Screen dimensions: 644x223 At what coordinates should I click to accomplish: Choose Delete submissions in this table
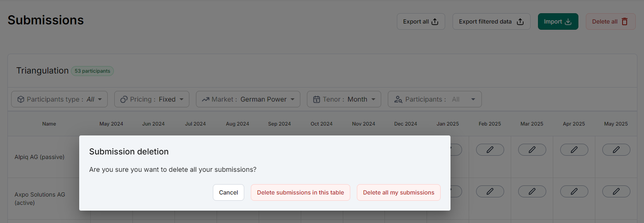[x=300, y=192]
